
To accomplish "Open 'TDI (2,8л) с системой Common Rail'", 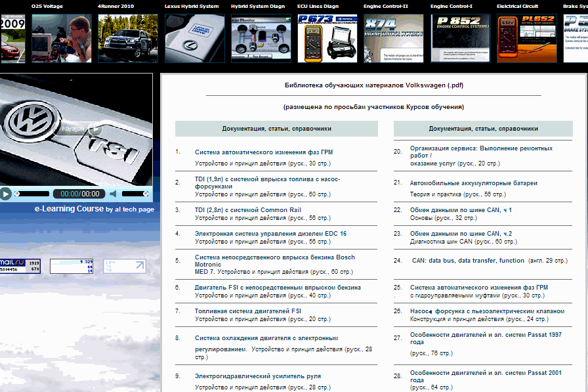I will 248,210.
